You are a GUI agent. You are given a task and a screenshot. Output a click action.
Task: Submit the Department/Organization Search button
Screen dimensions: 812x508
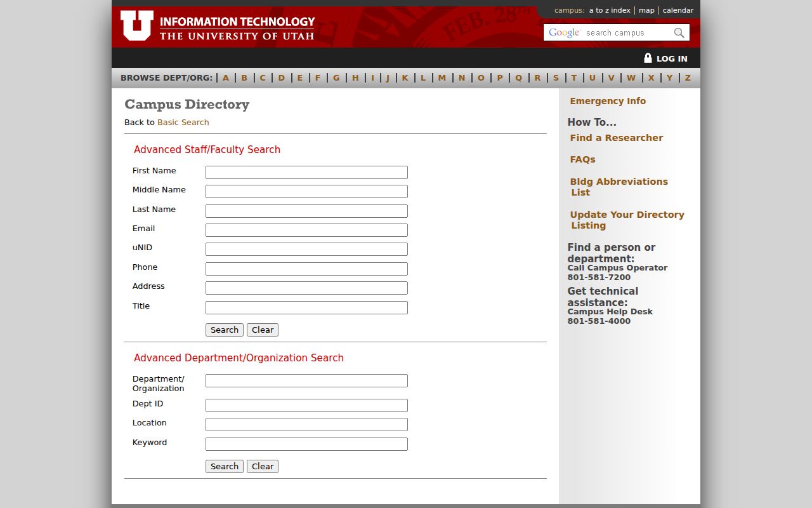[x=225, y=466]
